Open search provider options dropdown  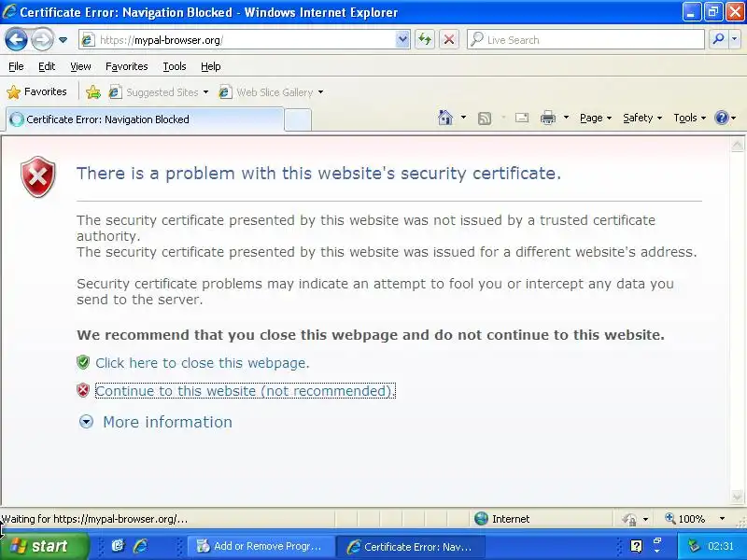point(735,39)
